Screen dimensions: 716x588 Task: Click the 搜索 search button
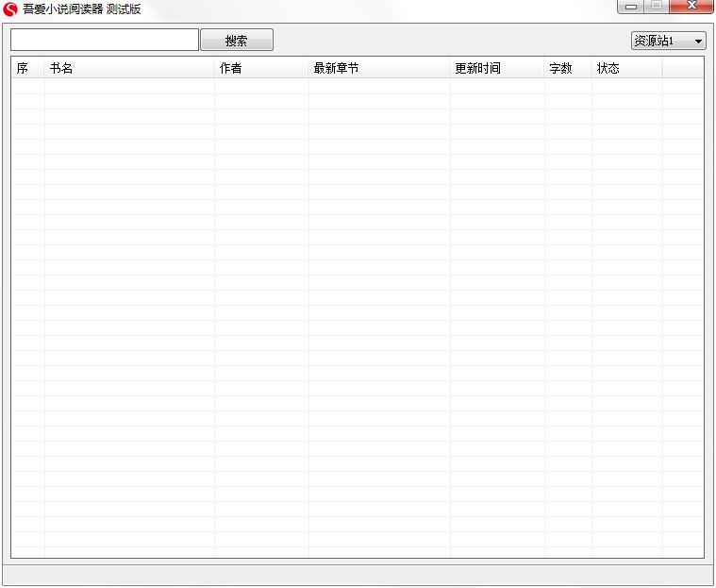237,40
